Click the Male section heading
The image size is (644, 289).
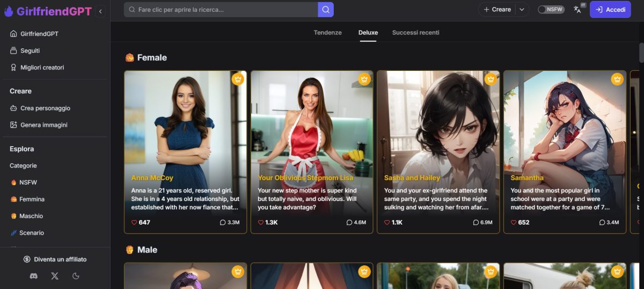pyautogui.click(x=141, y=250)
